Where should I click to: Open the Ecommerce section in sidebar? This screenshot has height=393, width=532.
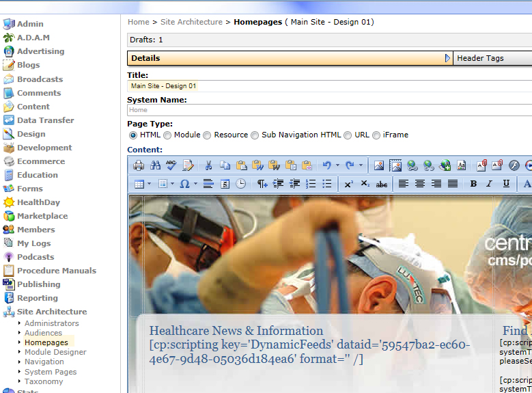coord(40,161)
